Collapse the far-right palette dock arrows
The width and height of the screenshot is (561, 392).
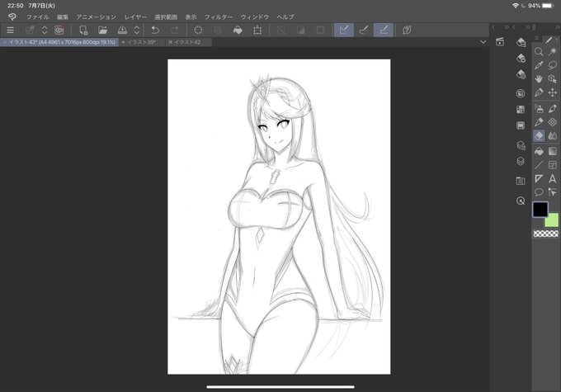point(558,27)
